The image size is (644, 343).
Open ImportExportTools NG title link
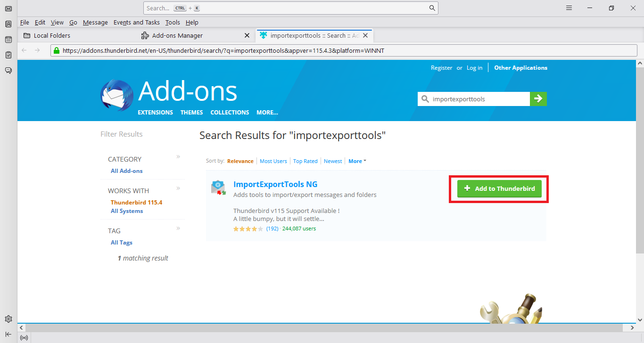click(275, 184)
